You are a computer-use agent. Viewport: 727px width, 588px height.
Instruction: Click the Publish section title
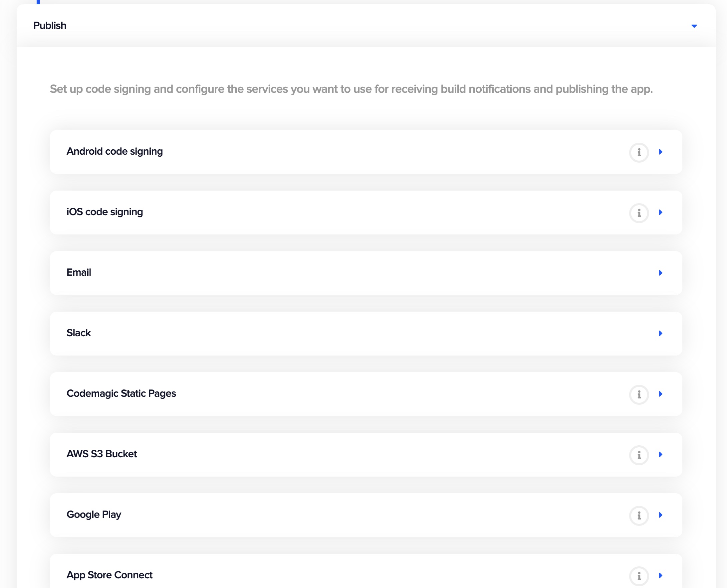[x=50, y=26]
